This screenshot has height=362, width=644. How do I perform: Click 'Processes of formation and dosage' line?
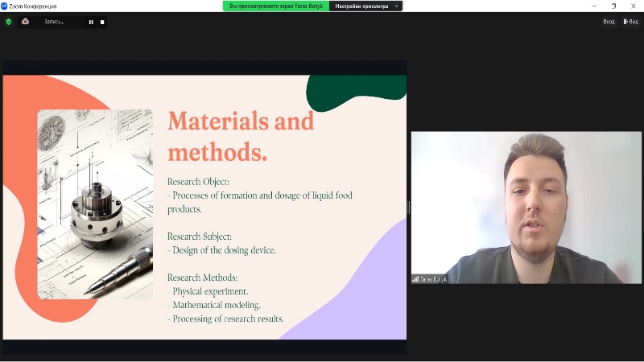click(x=260, y=202)
